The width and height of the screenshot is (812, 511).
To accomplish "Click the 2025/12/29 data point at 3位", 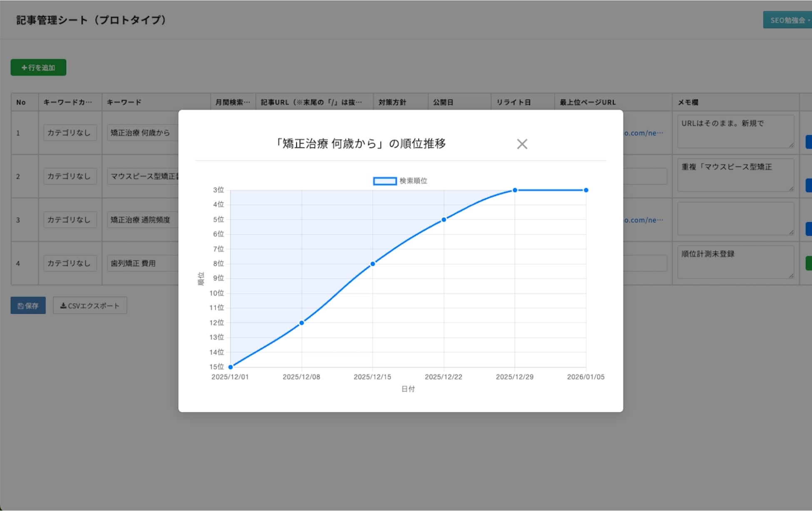I will tap(515, 190).
